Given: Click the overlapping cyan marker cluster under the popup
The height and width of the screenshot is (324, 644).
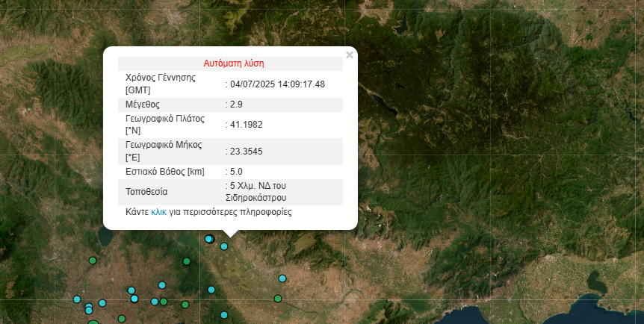Looking at the screenshot, I should [x=209, y=239].
